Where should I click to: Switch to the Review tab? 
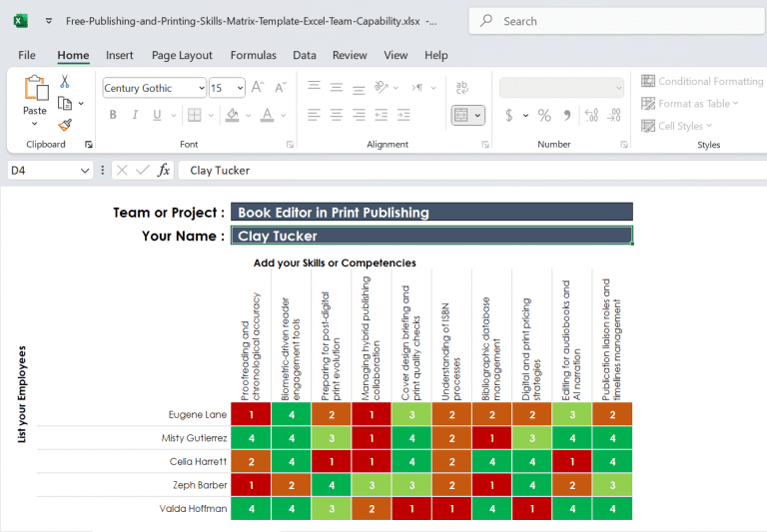click(350, 55)
